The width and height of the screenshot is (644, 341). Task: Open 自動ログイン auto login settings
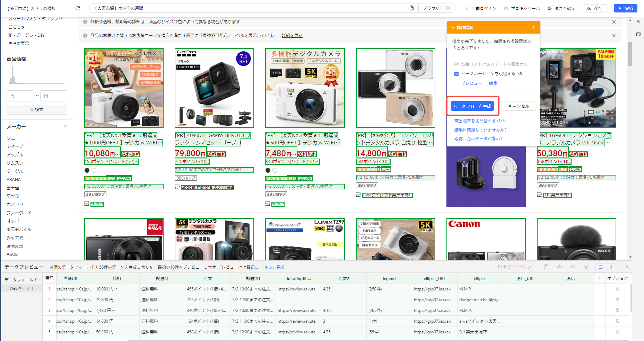(480, 8)
